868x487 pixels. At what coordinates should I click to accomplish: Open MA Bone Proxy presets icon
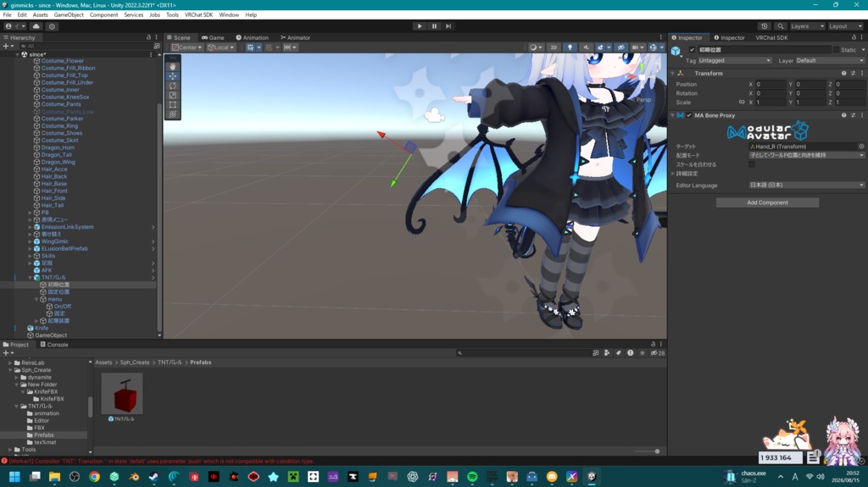click(x=853, y=115)
